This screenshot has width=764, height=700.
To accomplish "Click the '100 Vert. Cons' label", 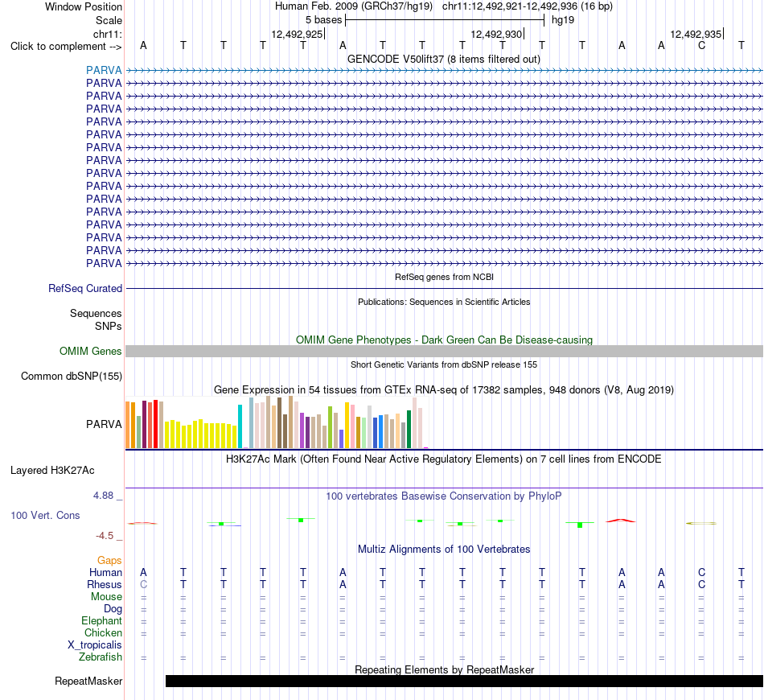I will 45,515.
